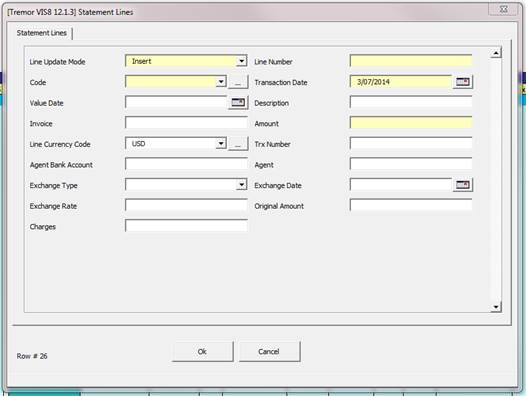Image resolution: width=526 pixels, height=396 pixels.
Task: Click the Agent Bank Account label
Action: pos(61,165)
